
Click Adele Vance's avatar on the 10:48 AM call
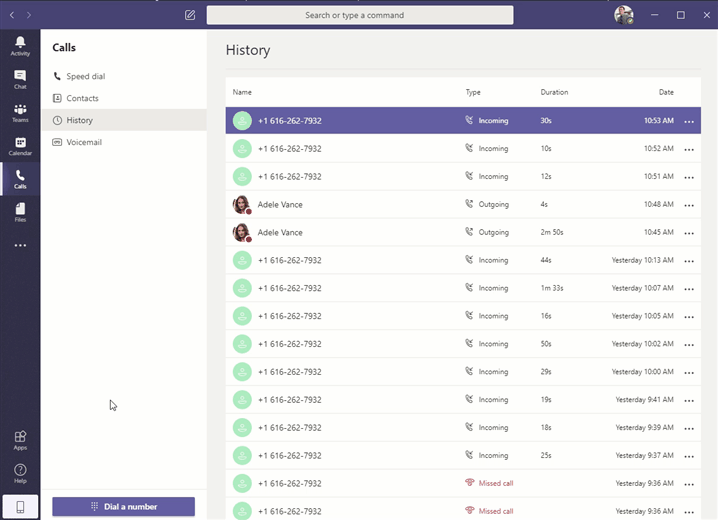point(242,205)
